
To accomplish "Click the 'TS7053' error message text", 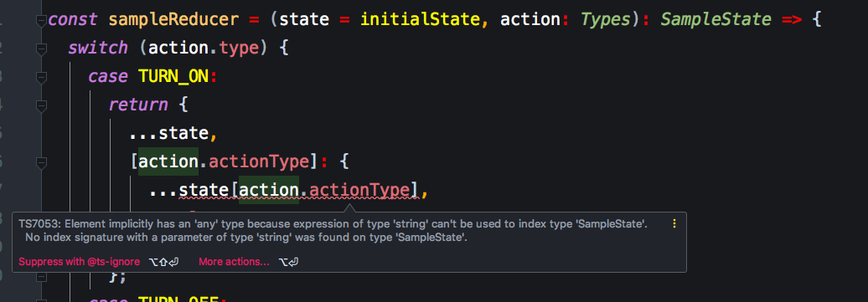I will click(x=333, y=224).
